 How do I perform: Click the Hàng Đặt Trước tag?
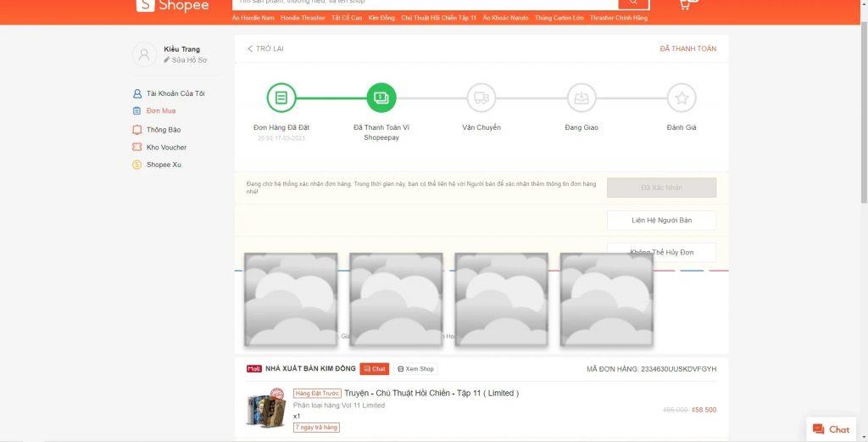coord(317,394)
